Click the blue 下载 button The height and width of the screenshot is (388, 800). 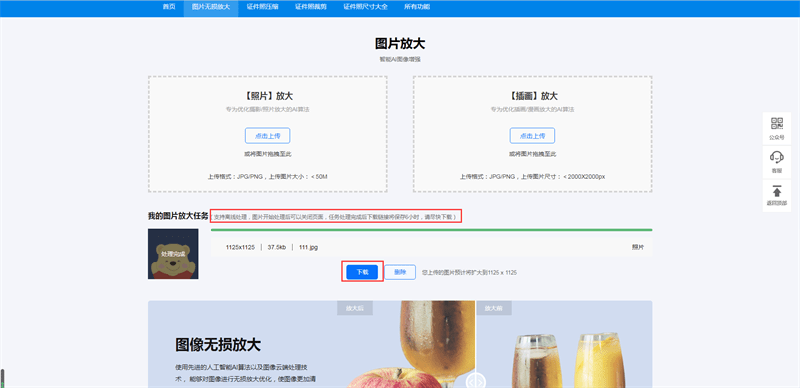click(362, 272)
